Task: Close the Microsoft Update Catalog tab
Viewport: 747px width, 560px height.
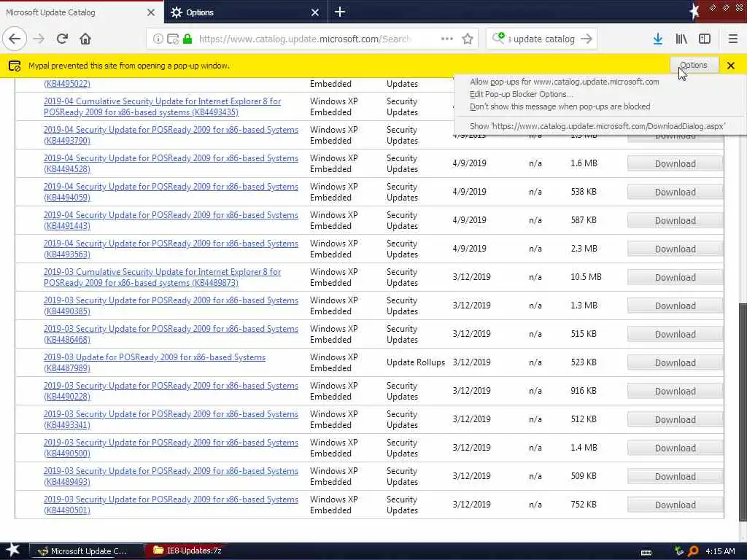Action: click(151, 12)
